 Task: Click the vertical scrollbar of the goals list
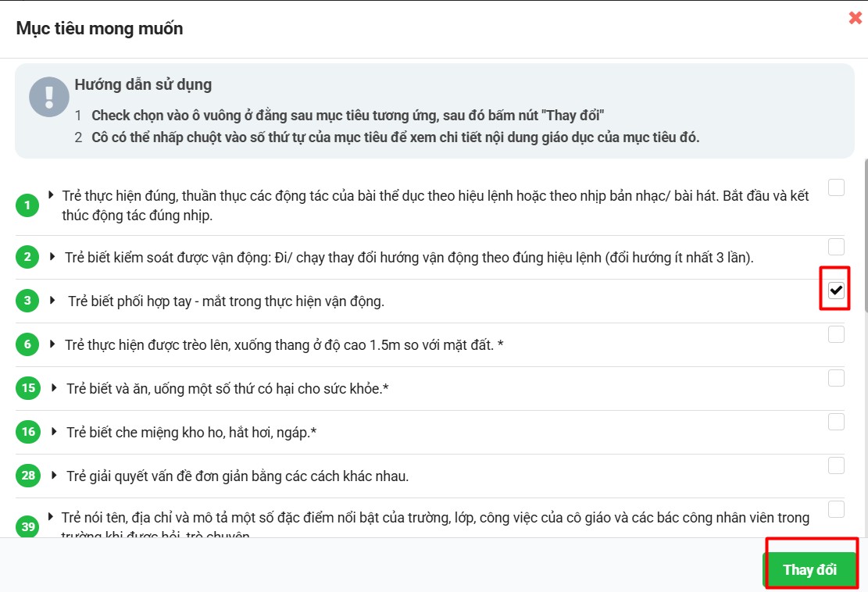[863, 234]
